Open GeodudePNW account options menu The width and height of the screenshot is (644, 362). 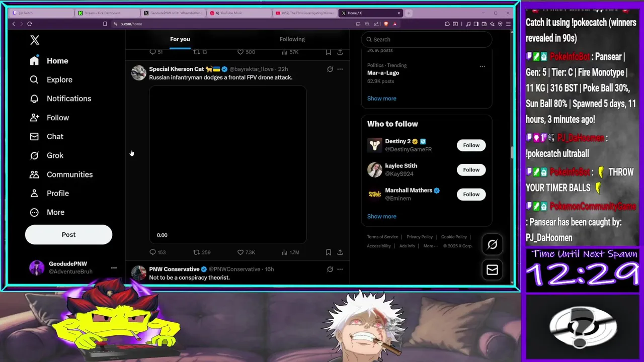tap(114, 267)
